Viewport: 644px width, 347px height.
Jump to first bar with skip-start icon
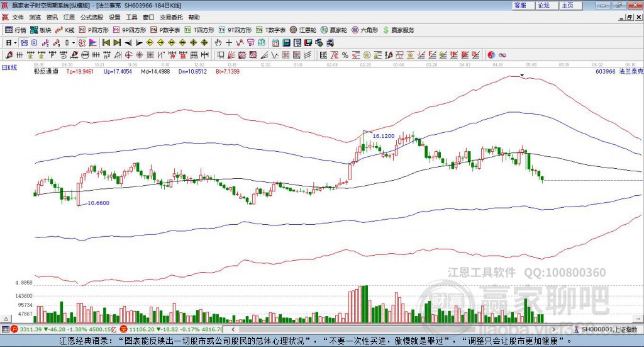point(106,43)
